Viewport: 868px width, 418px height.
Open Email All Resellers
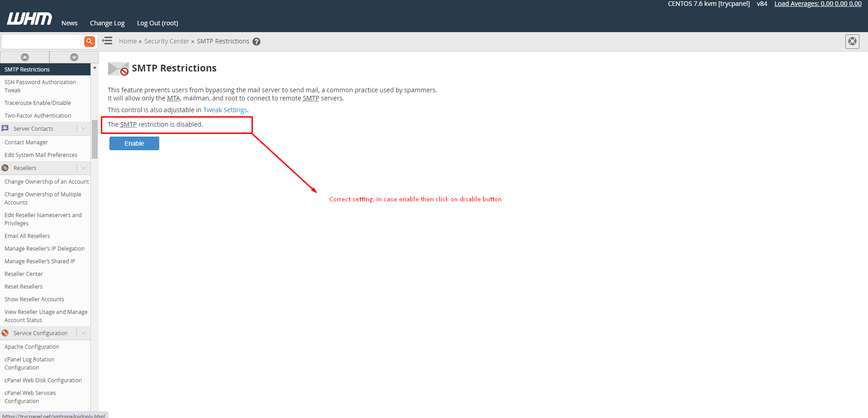27,236
